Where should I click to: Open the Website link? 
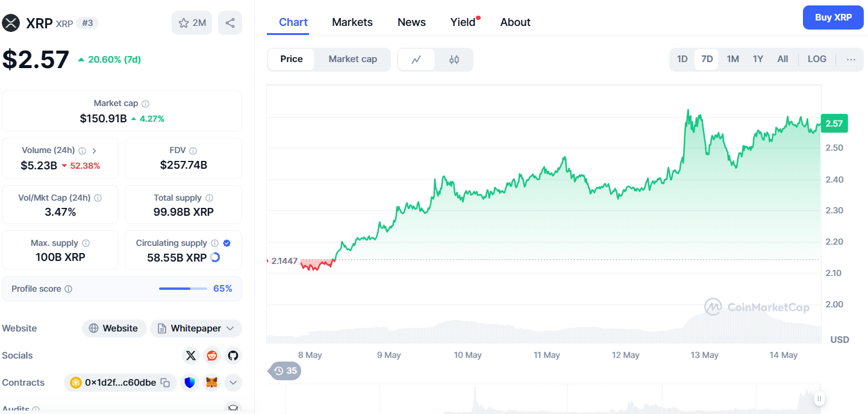114,328
